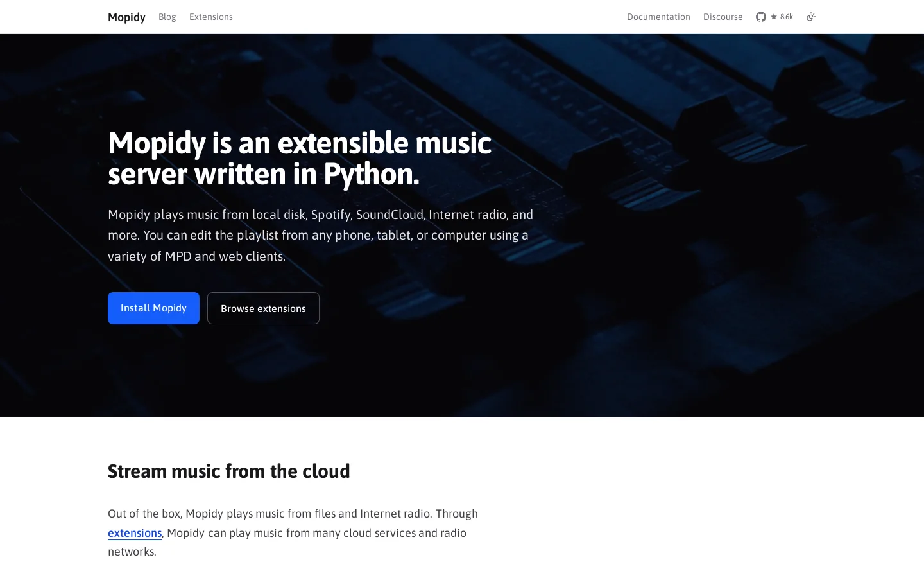Open the Blog page
924x578 pixels.
[167, 17]
